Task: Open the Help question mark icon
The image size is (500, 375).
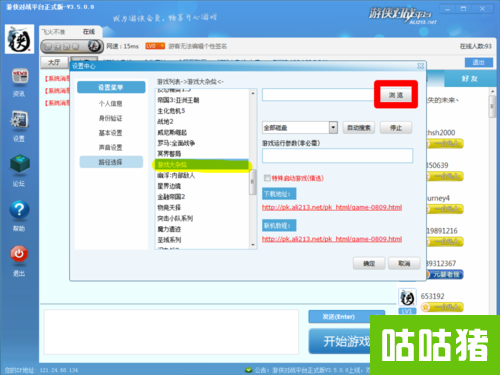Action: pos(19,210)
